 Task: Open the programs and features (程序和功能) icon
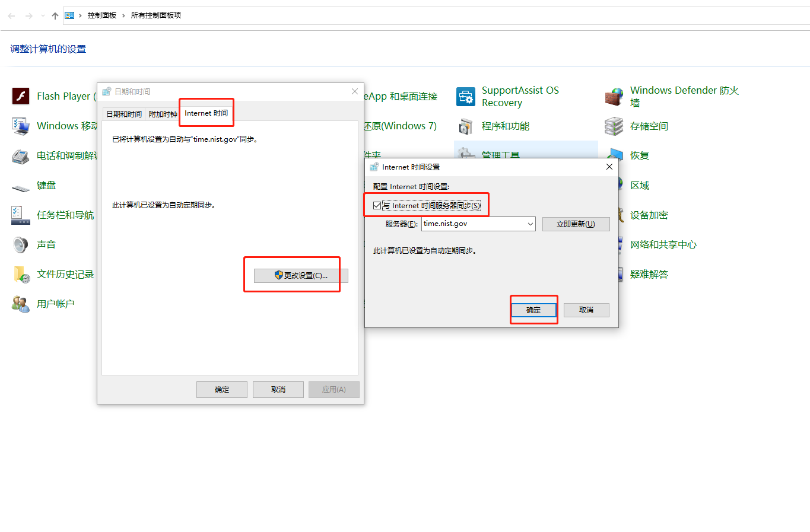pyautogui.click(x=466, y=126)
